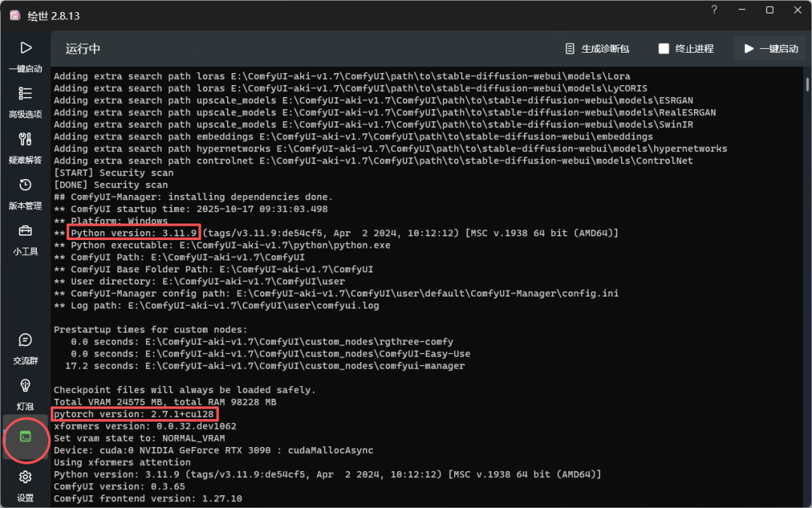Click 'Checkpoint files will always be loaded safely' line
The width and height of the screenshot is (812, 508).
click(x=185, y=390)
